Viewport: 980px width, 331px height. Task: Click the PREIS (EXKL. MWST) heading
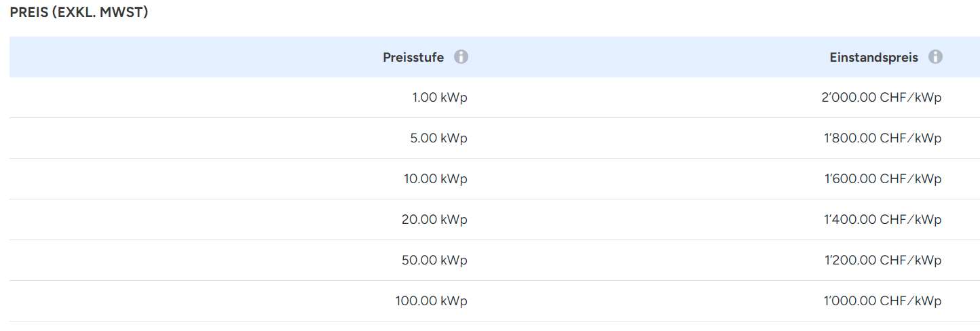pos(79,13)
